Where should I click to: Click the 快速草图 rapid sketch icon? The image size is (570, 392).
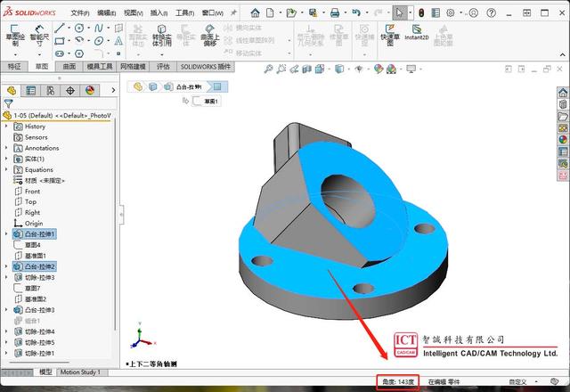pyautogui.click(x=390, y=35)
